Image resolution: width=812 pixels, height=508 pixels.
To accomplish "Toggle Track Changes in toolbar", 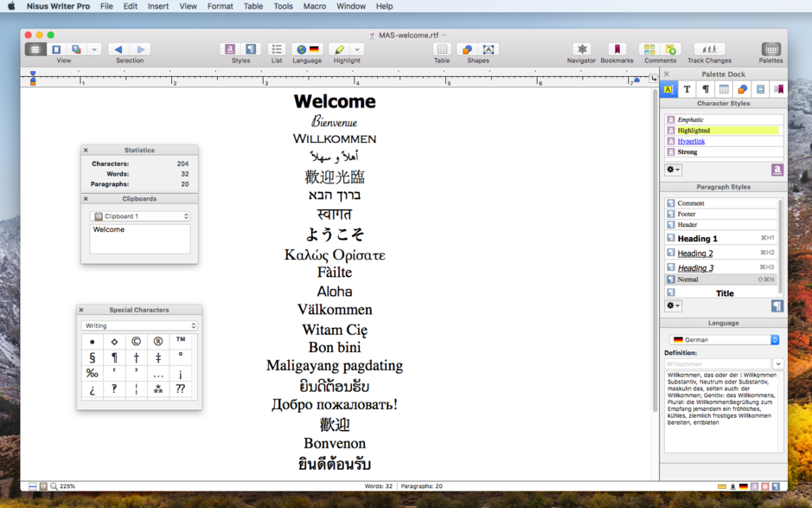I will click(709, 49).
